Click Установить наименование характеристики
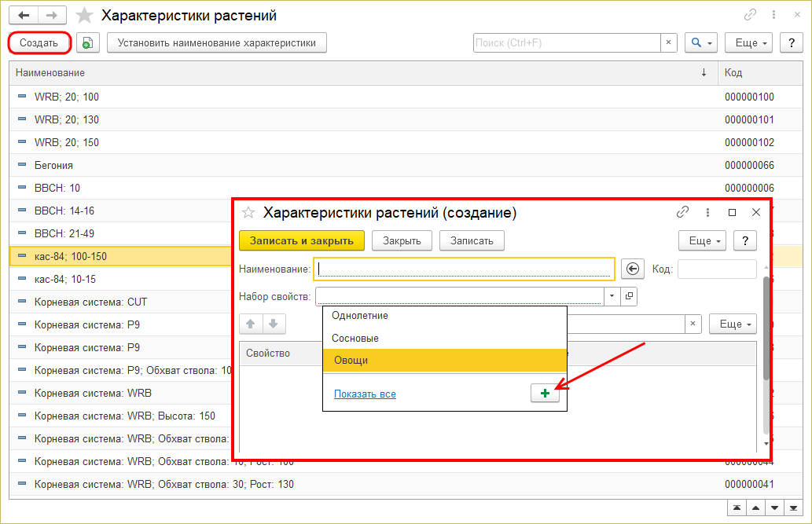The width and height of the screenshot is (812, 524). pos(216,43)
